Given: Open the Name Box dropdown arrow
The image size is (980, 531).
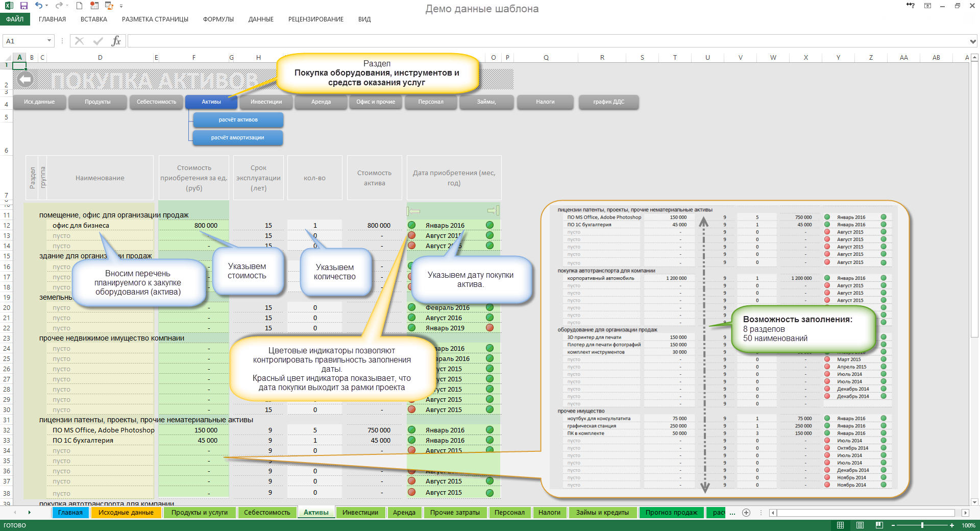Looking at the screenshot, I should click(x=49, y=41).
